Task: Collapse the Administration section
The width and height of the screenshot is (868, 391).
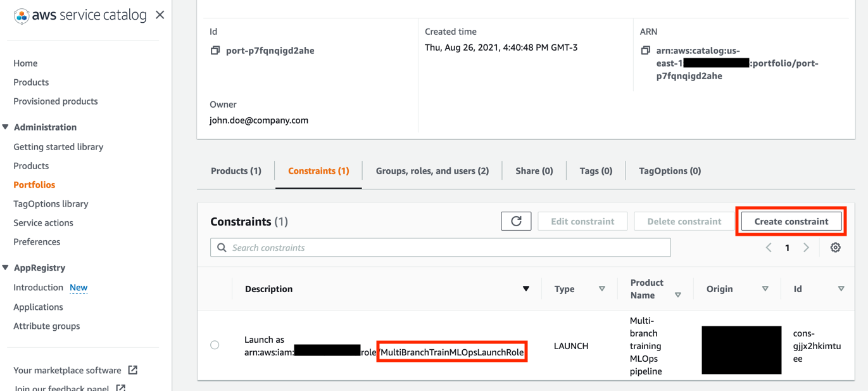Action: point(6,127)
